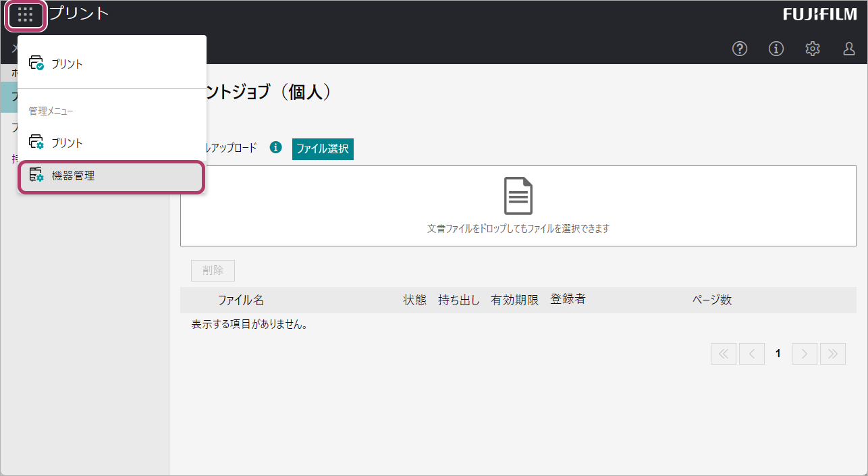The image size is (868, 476).
Task: Click the 有効期限 column header
Action: coord(514,300)
